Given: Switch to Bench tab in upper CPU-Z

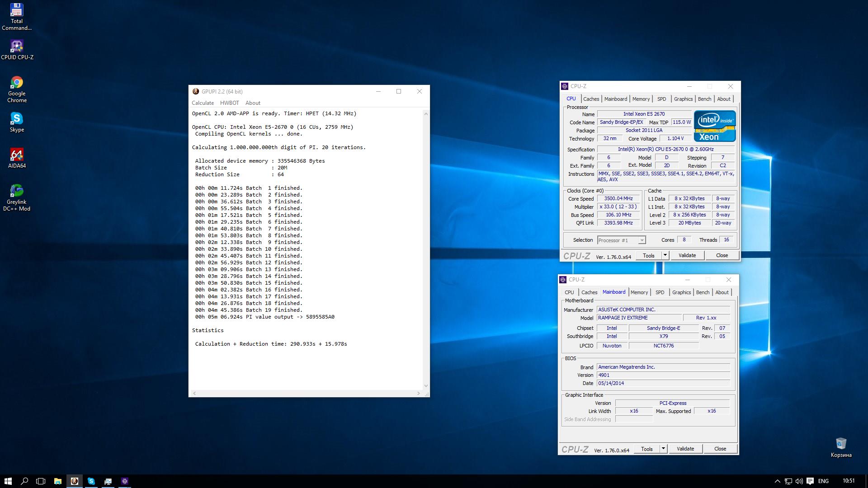Looking at the screenshot, I should pyautogui.click(x=704, y=99).
